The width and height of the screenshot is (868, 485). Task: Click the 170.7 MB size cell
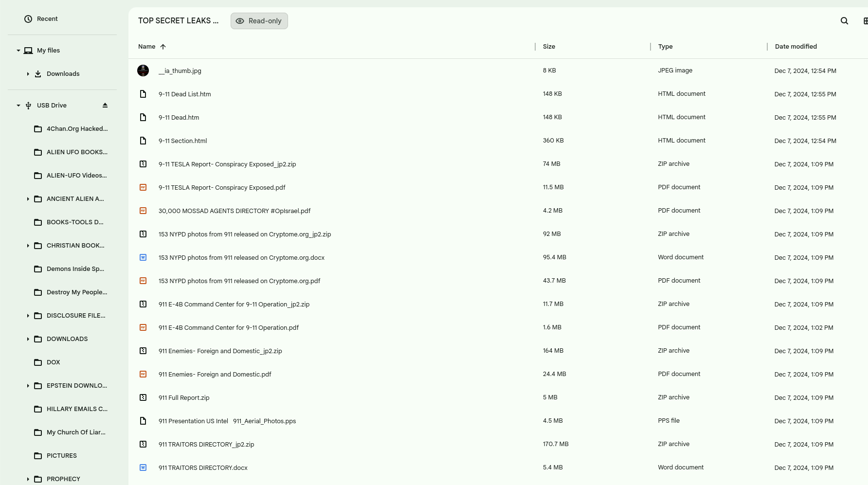[x=556, y=444]
